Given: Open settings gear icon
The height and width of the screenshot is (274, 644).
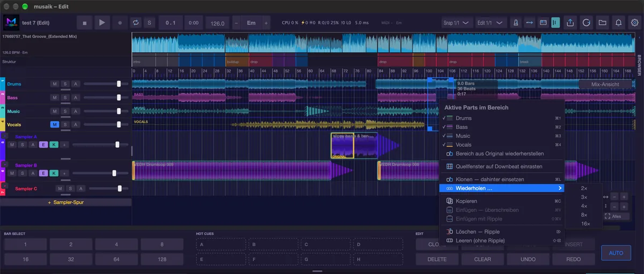Looking at the screenshot, I should 635,23.
